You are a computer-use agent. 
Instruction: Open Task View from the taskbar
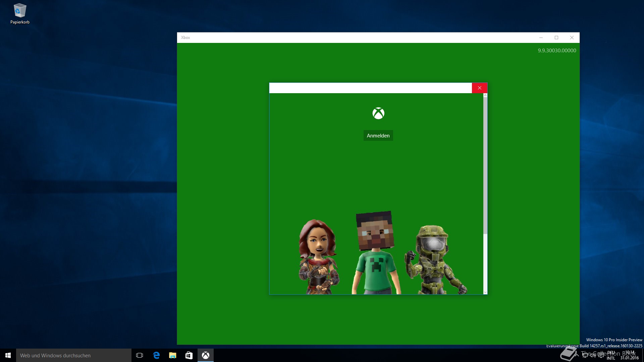(x=140, y=355)
